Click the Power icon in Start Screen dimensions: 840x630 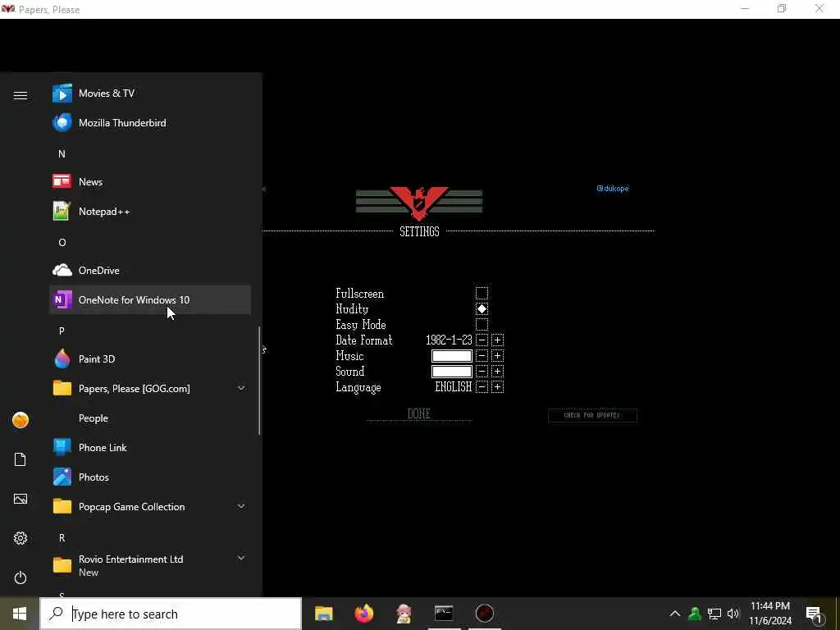pos(21,577)
